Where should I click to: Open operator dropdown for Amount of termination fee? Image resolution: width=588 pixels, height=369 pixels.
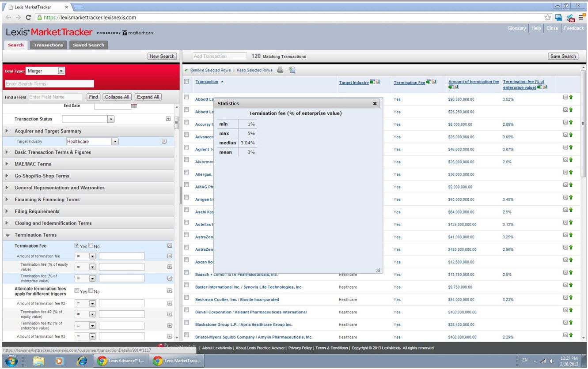point(92,256)
